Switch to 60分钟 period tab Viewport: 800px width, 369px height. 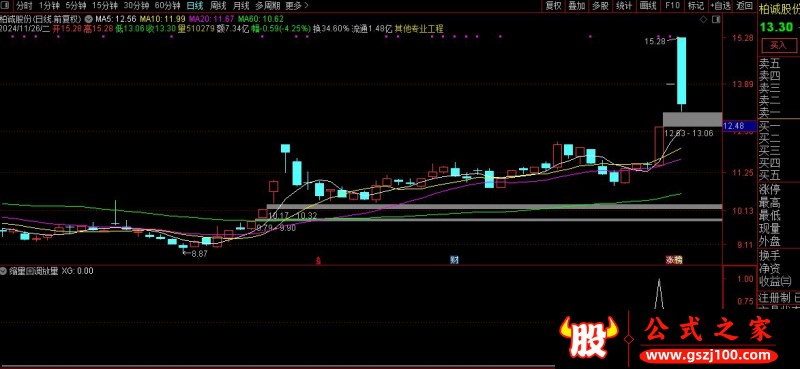(x=167, y=6)
